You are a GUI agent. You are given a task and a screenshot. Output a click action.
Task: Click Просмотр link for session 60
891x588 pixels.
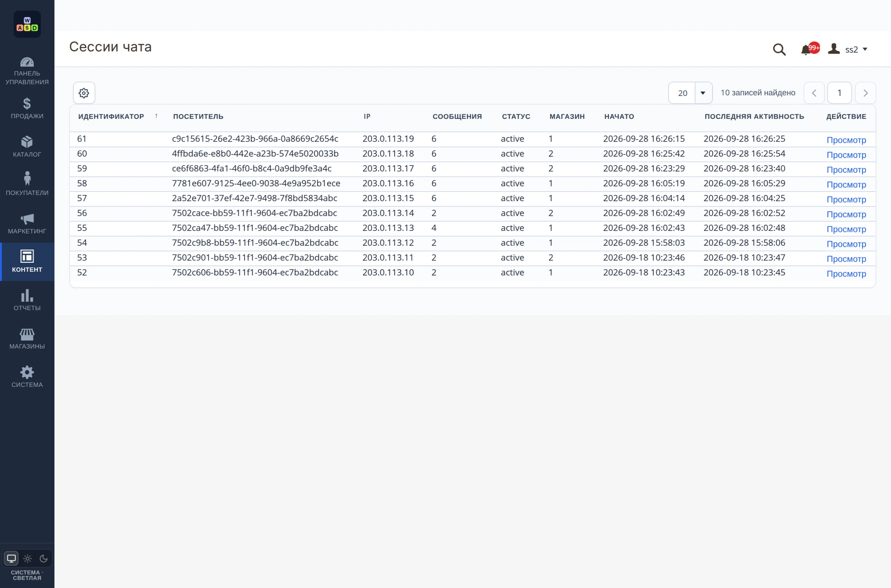(x=846, y=155)
